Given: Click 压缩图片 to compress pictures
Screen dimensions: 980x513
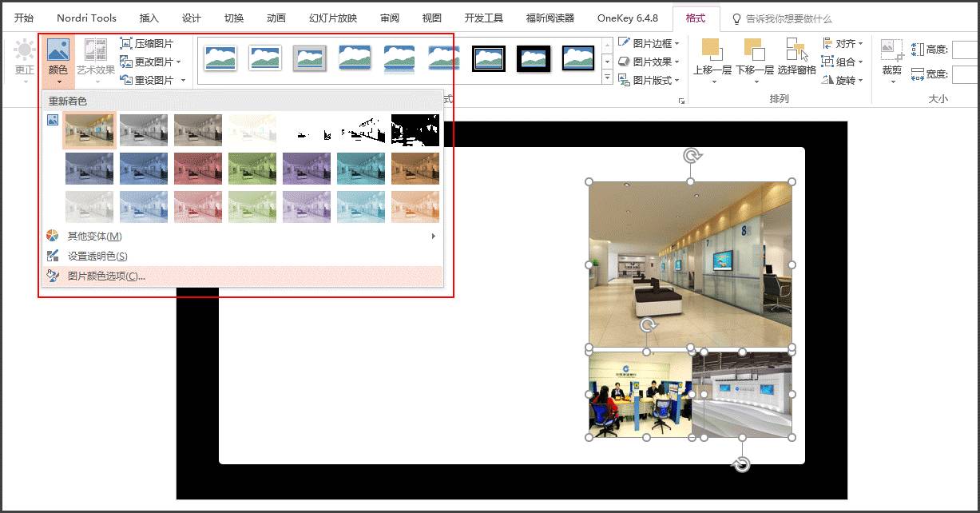Looking at the screenshot, I should pos(146,43).
